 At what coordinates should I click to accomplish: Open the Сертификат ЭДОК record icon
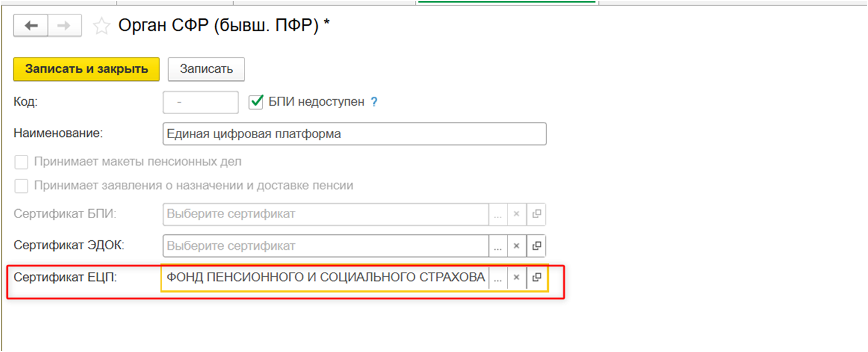coord(536,246)
